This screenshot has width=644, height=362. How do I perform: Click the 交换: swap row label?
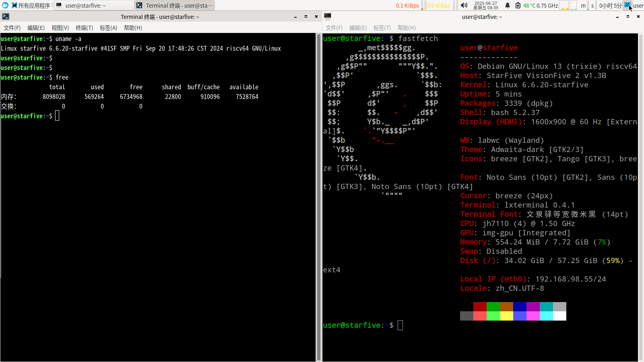(x=9, y=107)
